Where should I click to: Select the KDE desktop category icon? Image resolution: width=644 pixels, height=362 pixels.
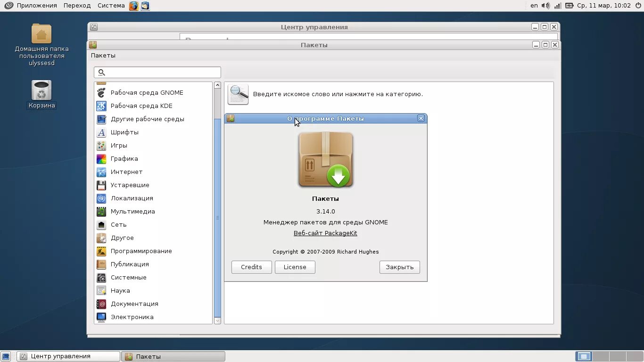(x=101, y=106)
